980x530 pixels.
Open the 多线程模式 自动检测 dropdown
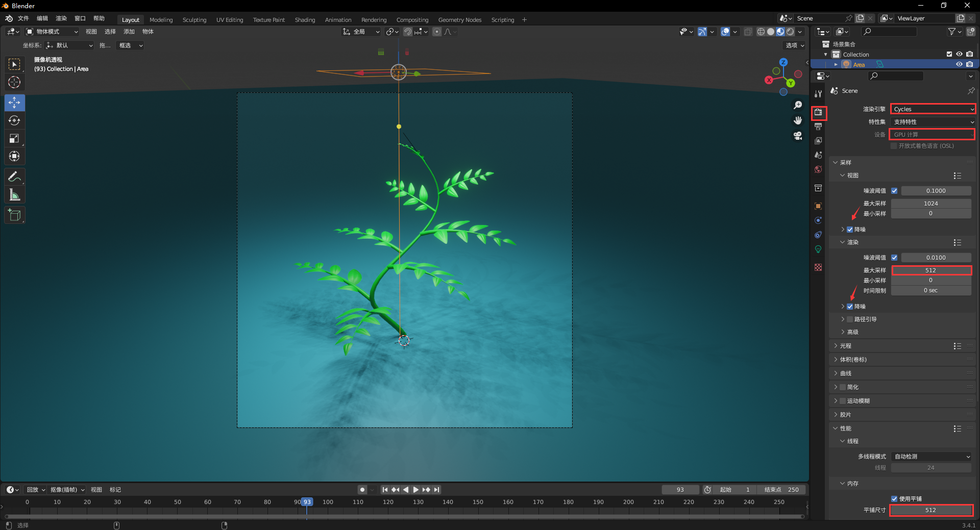click(931, 457)
